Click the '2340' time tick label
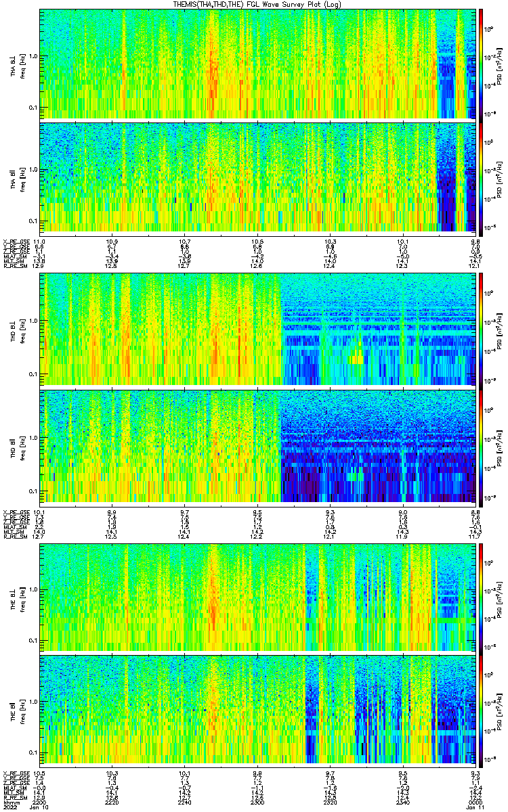 pyautogui.click(x=403, y=802)
